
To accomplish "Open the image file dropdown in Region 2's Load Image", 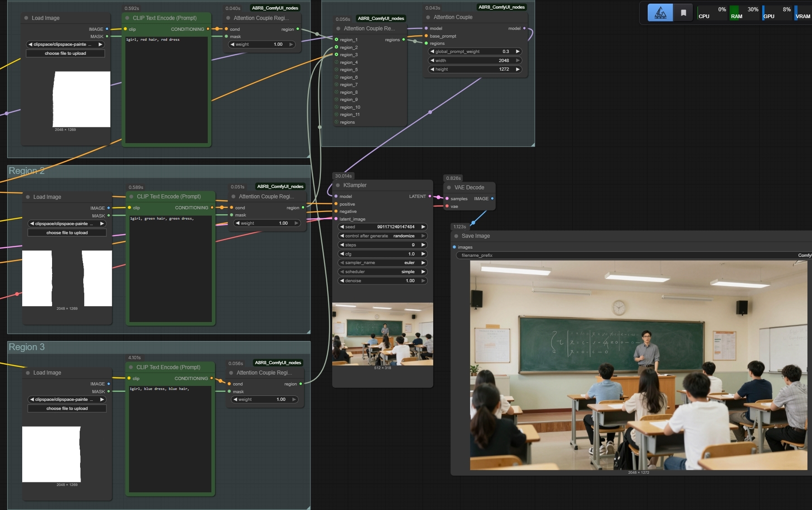I will click(67, 224).
